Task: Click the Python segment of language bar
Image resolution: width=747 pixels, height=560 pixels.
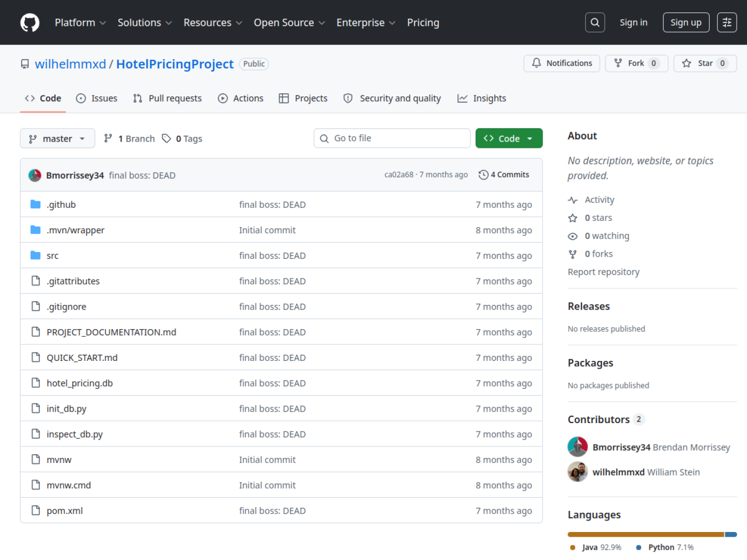Action: click(x=731, y=534)
